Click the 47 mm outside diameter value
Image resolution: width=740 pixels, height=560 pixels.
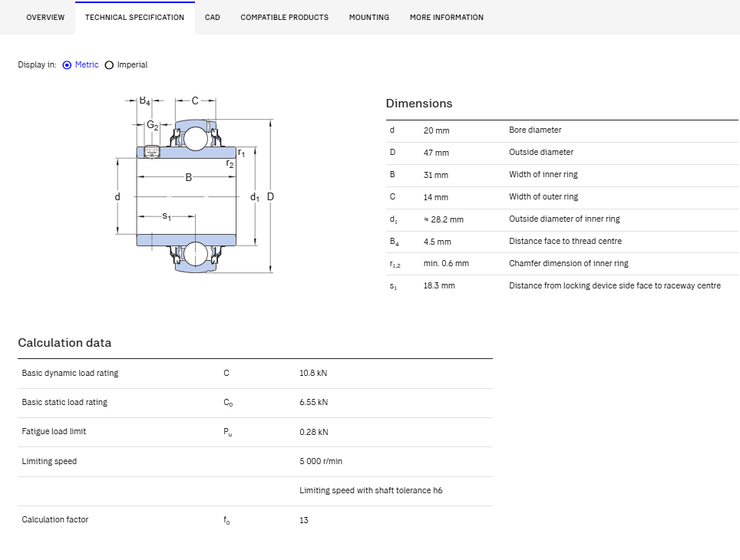436,153
